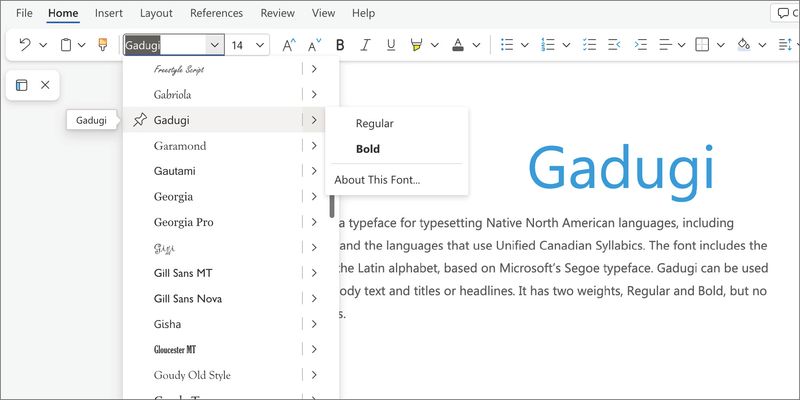This screenshot has height=400, width=800.
Task: Switch to the View tab
Action: pos(323,13)
